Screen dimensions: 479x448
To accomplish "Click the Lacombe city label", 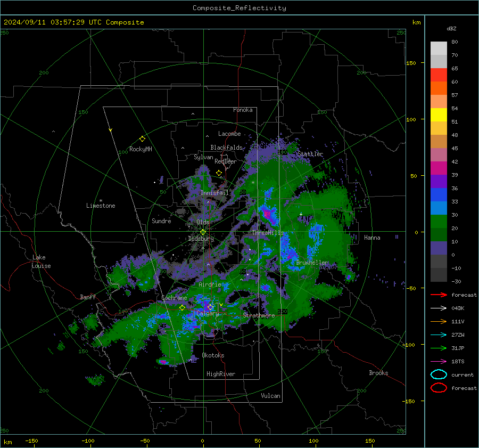I will coord(229,134).
